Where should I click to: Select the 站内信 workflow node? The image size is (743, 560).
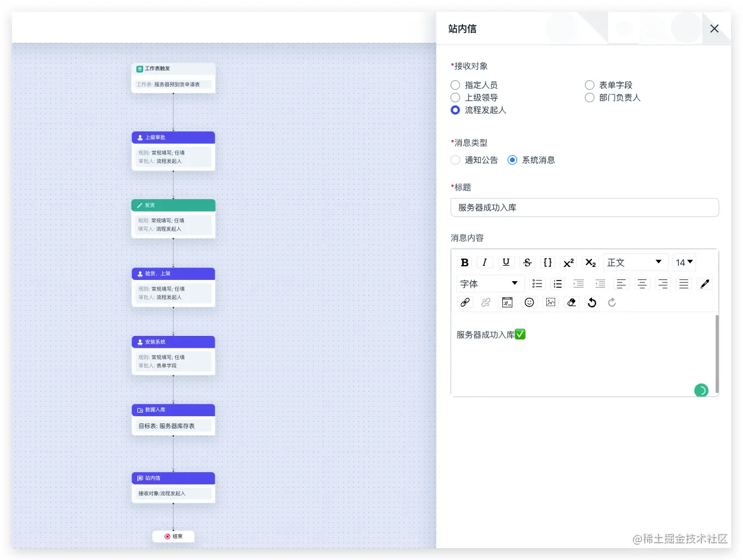tap(173, 487)
